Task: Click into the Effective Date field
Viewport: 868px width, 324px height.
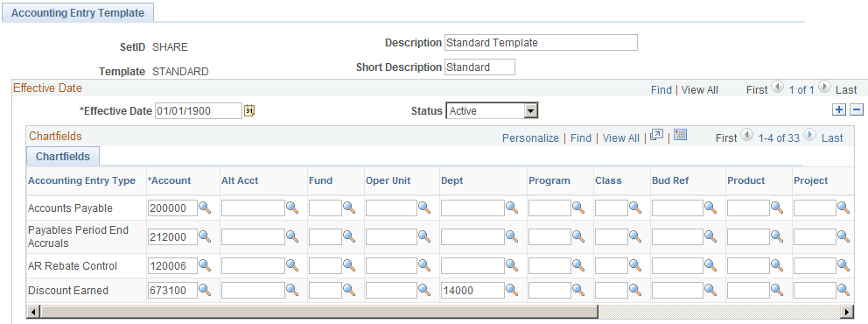Action: click(x=199, y=110)
